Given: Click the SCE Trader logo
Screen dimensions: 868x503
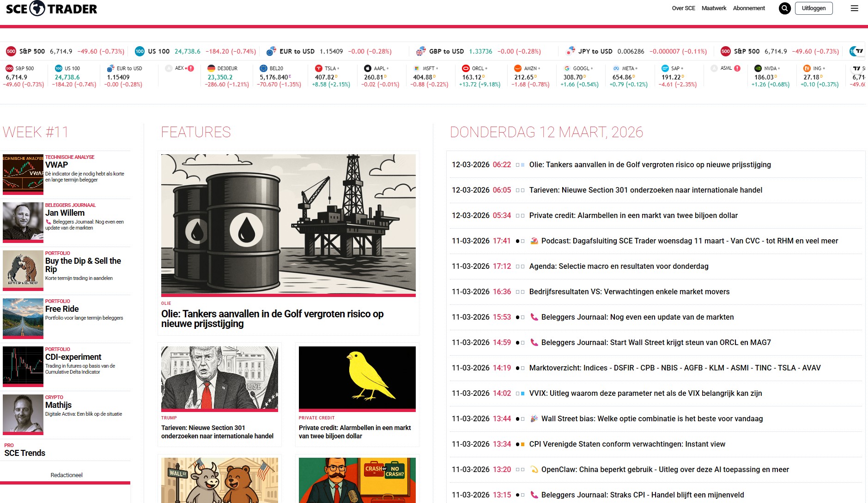Looking at the screenshot, I should point(51,8).
